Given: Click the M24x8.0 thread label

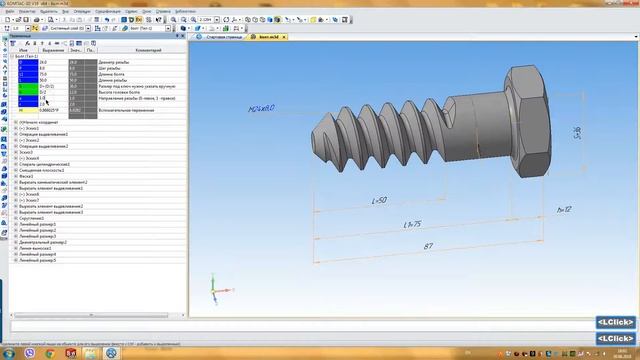Looking at the screenshot, I should (x=261, y=109).
